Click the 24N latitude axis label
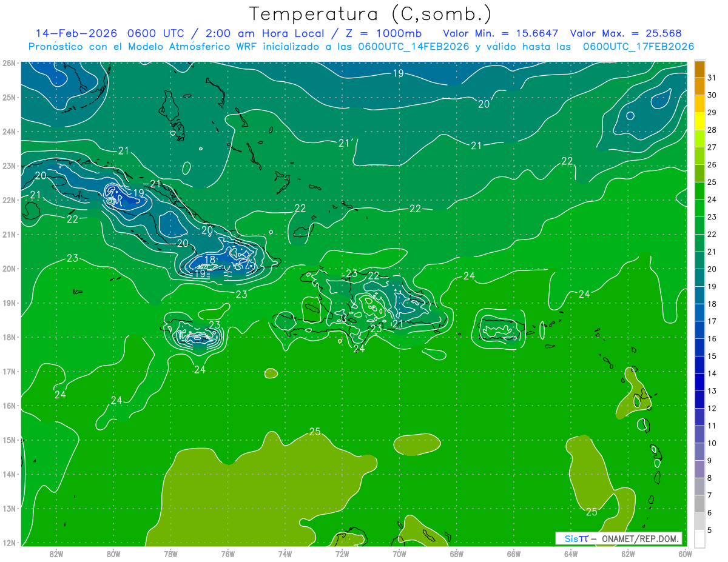Image resolution: width=728 pixels, height=562 pixels. click(x=8, y=132)
